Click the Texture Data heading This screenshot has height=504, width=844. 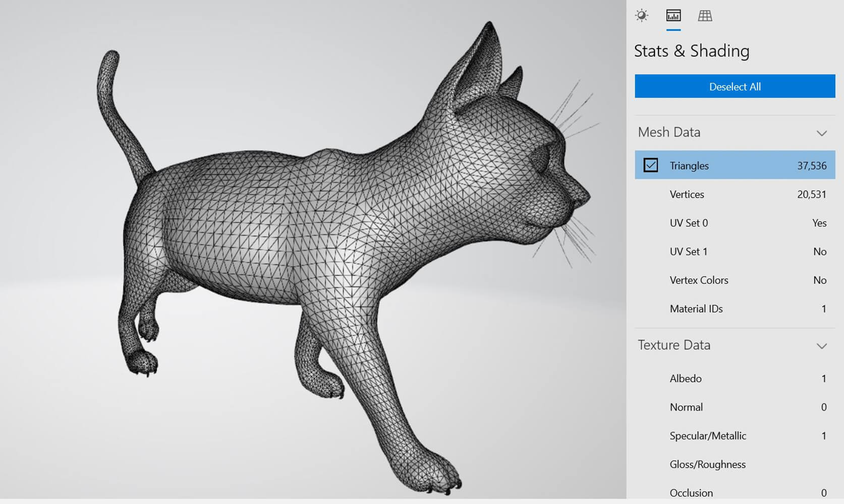pyautogui.click(x=674, y=345)
